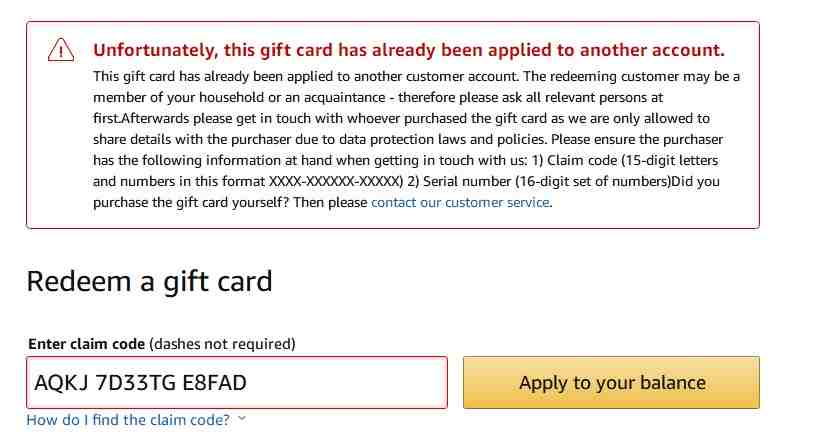Image resolution: width=818 pixels, height=442 pixels.
Task: Open the "contact our customer service" link
Action: tap(460, 202)
